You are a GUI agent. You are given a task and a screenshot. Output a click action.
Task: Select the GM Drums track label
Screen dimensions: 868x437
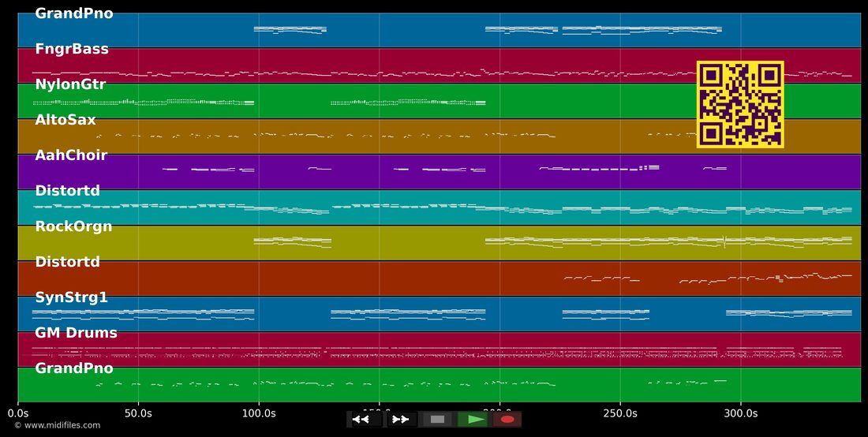(x=77, y=333)
